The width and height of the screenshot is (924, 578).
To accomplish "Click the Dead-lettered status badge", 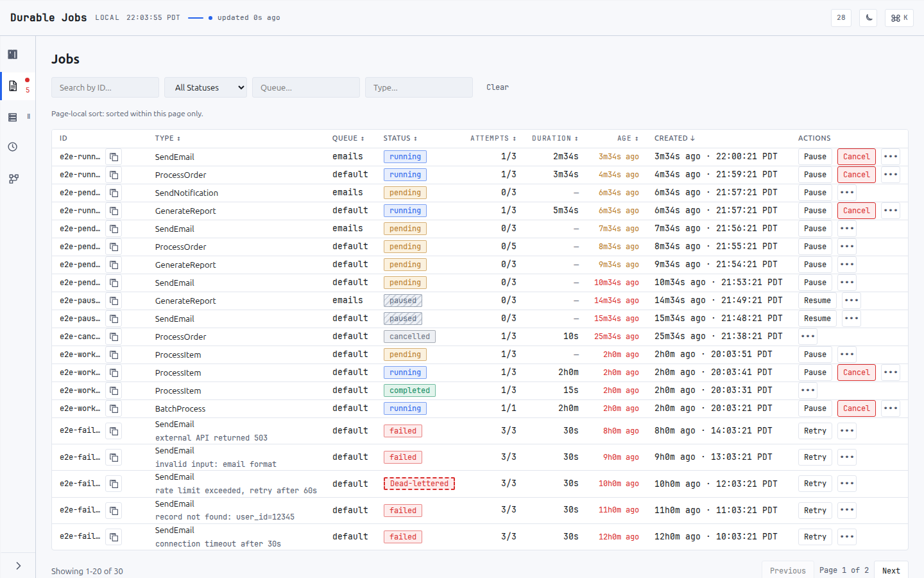I will coord(419,484).
